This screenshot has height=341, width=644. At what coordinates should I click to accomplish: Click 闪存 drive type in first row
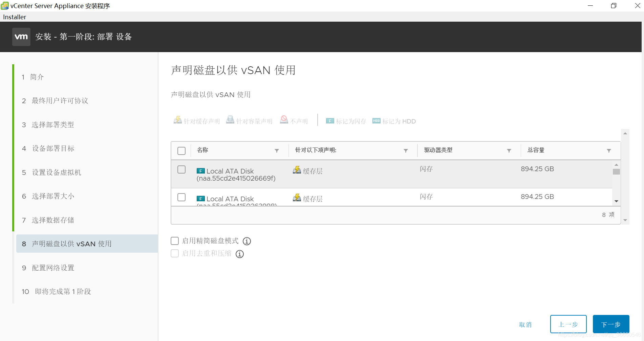(426, 169)
